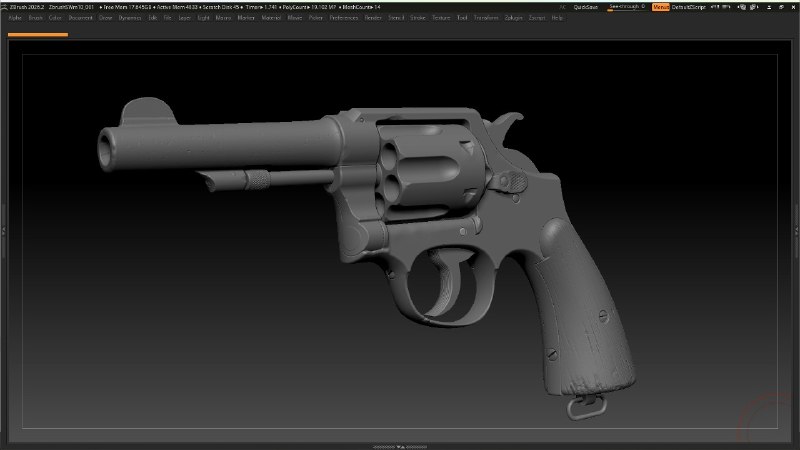Click the AC indicator beside QuickSave
Screen dimensions: 800x450
pos(562,7)
